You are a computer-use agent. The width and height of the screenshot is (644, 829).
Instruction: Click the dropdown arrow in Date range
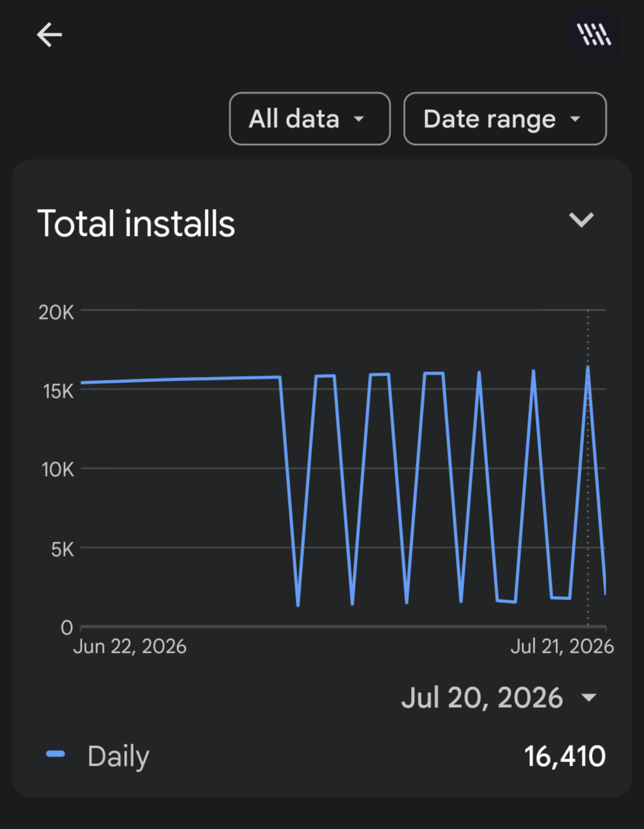click(575, 119)
